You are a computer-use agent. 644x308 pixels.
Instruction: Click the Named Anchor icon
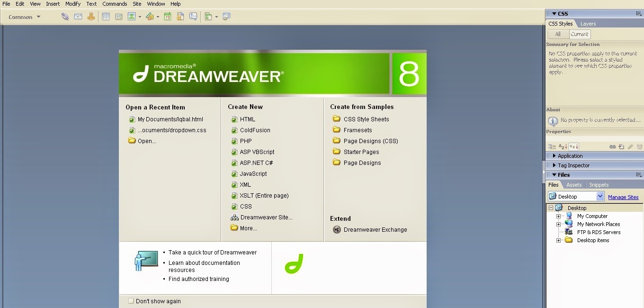point(91,16)
